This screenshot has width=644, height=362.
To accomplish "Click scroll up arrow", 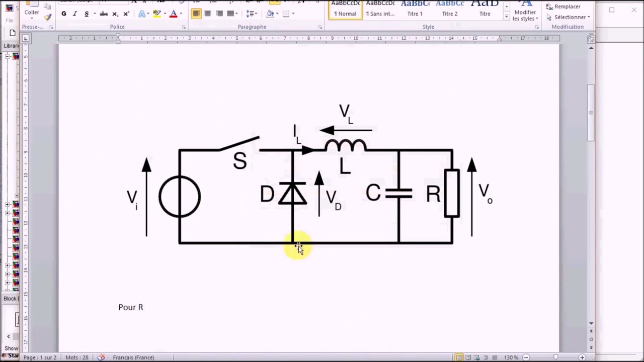I will pyautogui.click(x=591, y=48).
